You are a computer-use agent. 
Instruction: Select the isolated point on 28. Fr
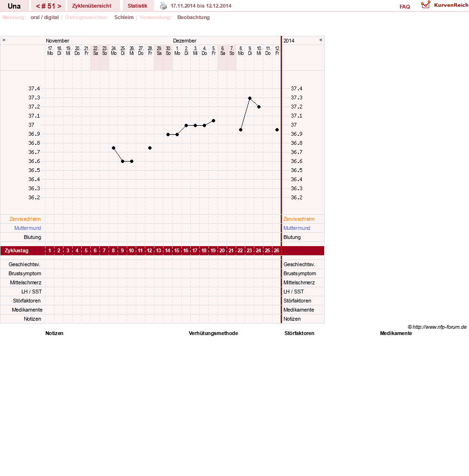click(150, 148)
